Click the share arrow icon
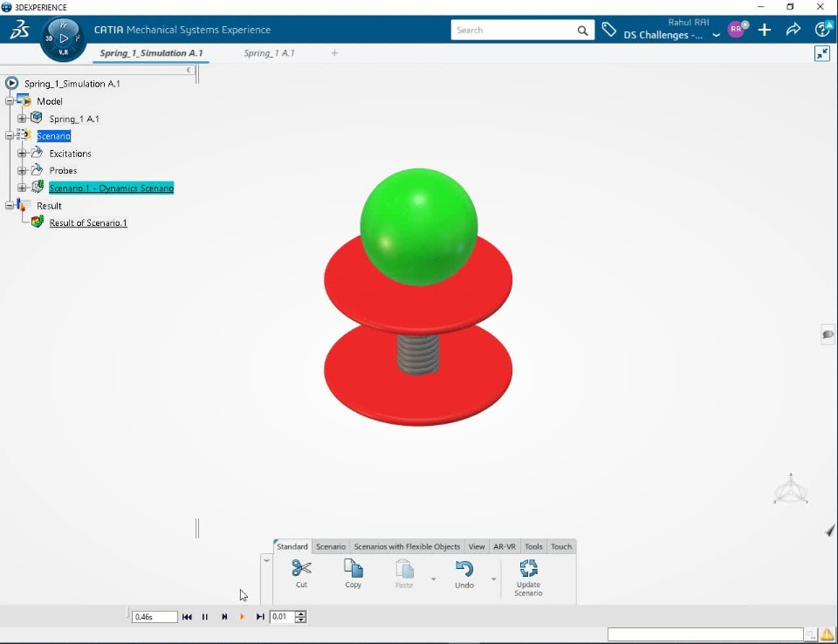Screen dimensions: 838x644 coord(793,30)
